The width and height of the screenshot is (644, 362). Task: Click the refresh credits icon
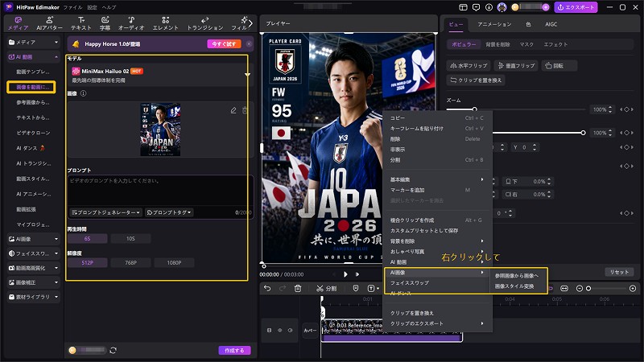coord(114,350)
